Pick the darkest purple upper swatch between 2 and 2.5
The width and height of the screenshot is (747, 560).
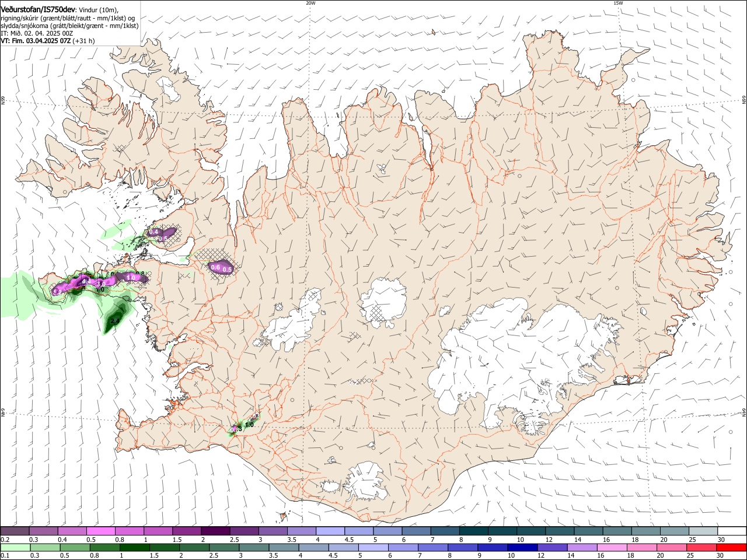215,531
